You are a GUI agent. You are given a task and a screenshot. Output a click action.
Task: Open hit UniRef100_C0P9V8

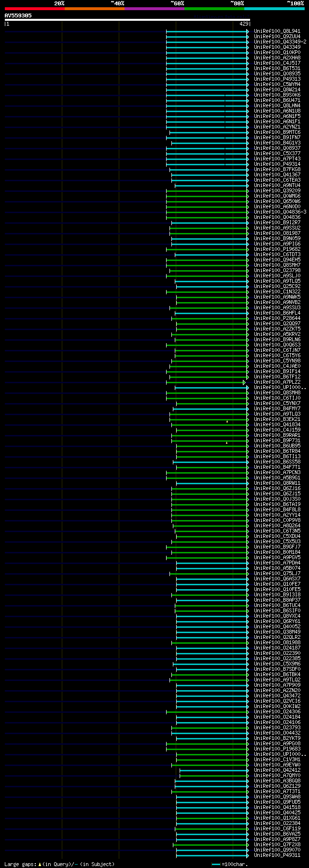pyautogui.click(x=277, y=521)
